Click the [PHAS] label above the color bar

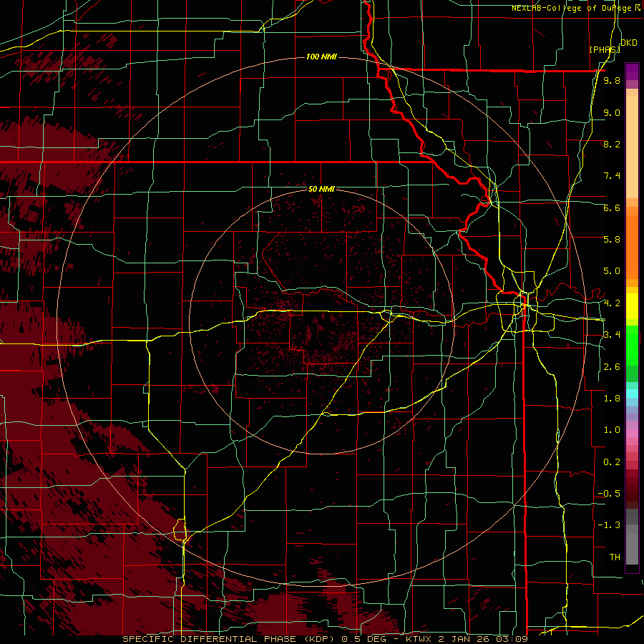[x=605, y=49]
